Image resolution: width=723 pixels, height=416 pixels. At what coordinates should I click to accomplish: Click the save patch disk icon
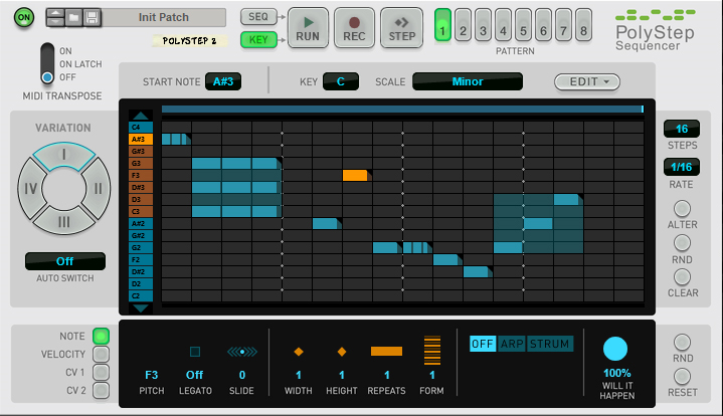[90, 17]
